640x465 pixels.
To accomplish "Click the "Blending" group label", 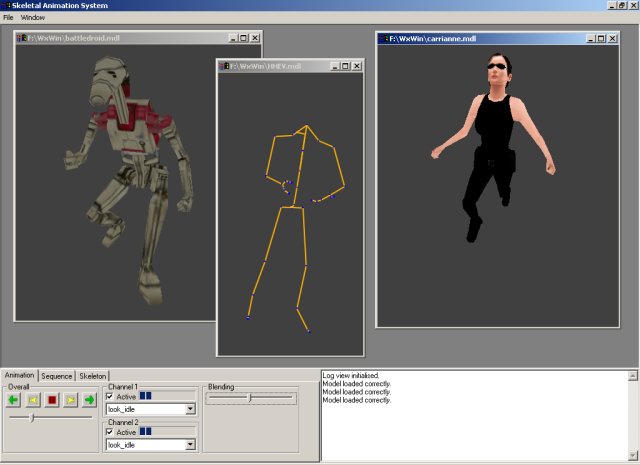I will 221,387.
